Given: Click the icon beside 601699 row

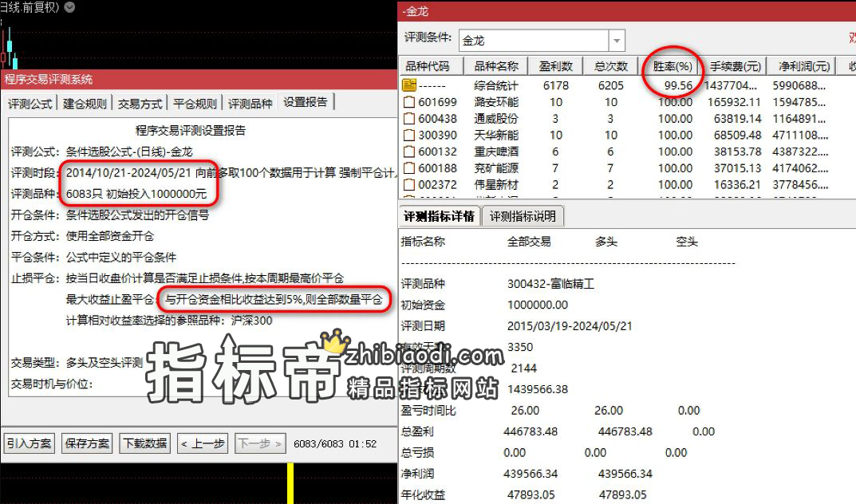Looking at the screenshot, I should coord(409,102).
